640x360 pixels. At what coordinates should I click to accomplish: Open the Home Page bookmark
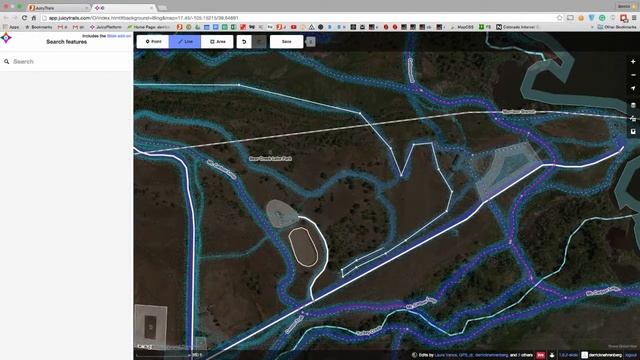[x=148, y=27]
